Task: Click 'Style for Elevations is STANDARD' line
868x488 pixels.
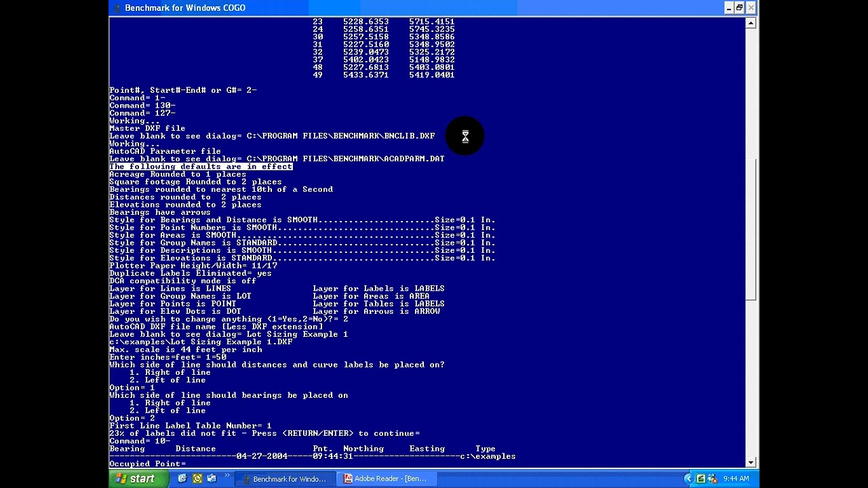Action: point(302,258)
